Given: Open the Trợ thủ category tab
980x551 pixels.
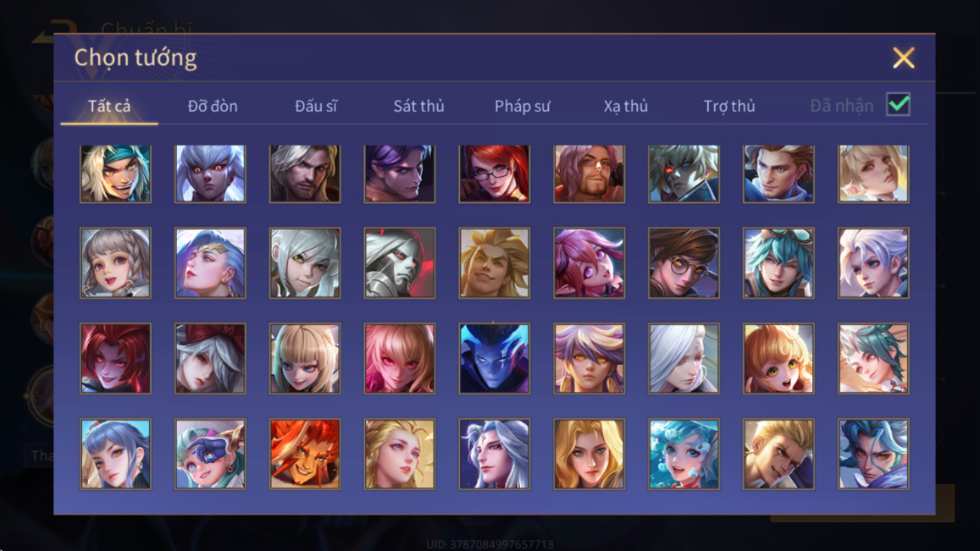Looking at the screenshot, I should coord(729,106).
